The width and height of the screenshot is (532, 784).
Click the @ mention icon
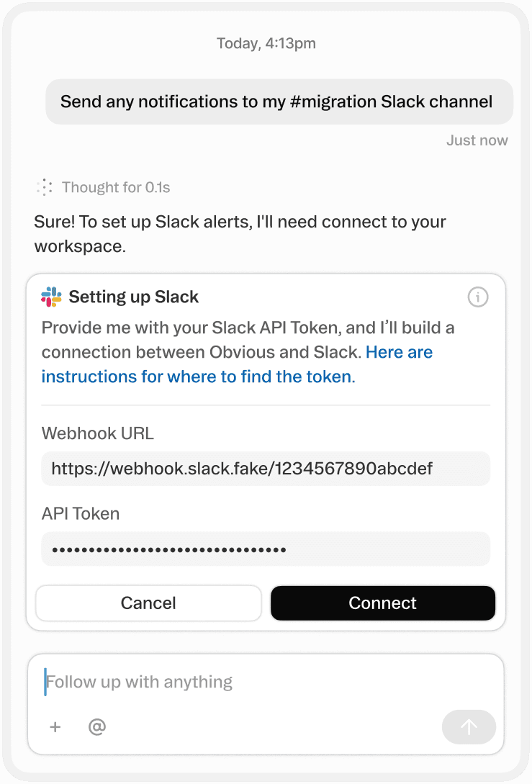click(x=97, y=727)
